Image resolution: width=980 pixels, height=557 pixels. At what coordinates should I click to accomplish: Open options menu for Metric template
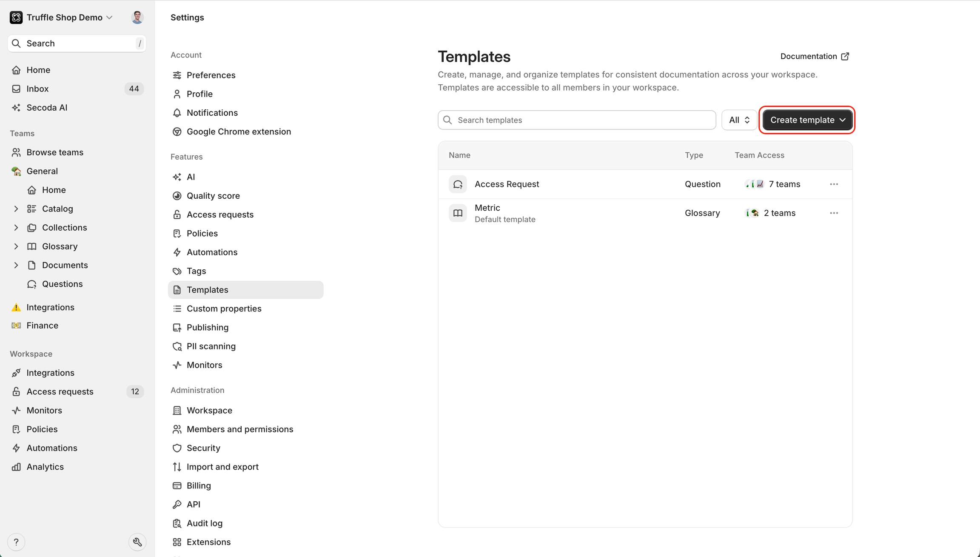(834, 213)
